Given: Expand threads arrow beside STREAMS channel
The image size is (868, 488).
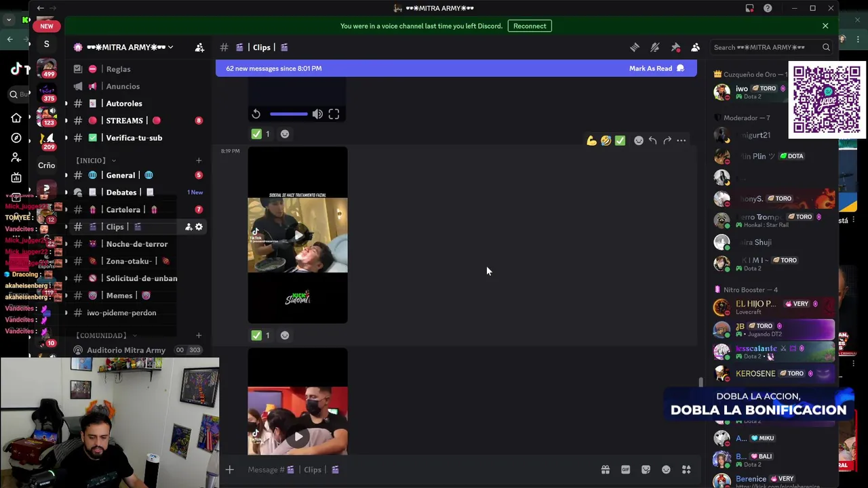Looking at the screenshot, I should pyautogui.click(x=66, y=121).
